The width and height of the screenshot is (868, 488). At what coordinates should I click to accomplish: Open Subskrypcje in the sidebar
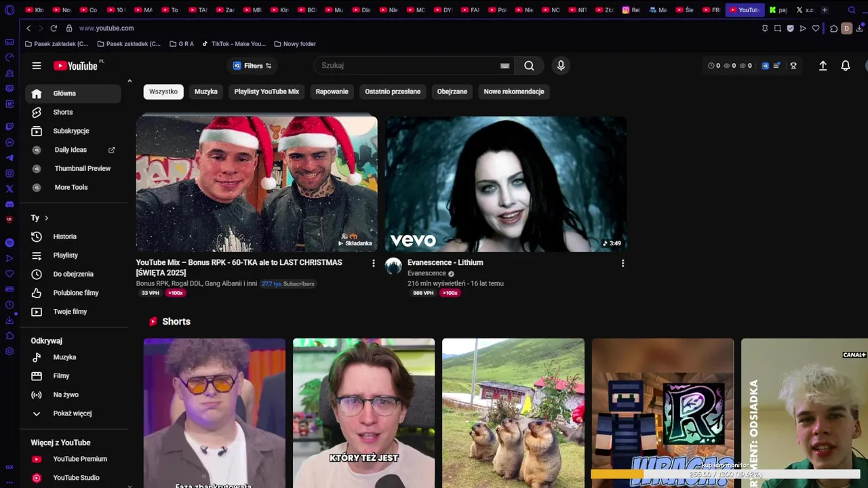[x=73, y=131]
